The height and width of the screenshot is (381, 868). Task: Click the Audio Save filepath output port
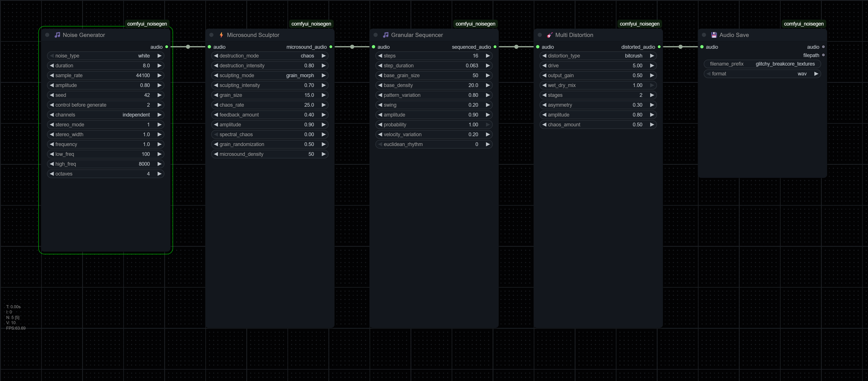(x=823, y=55)
